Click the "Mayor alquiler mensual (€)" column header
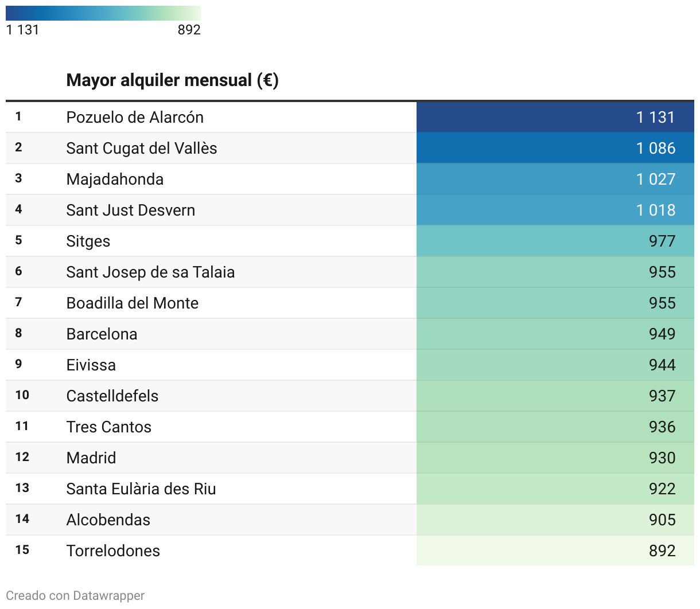Image resolution: width=700 pixels, height=609 pixels. click(x=172, y=80)
